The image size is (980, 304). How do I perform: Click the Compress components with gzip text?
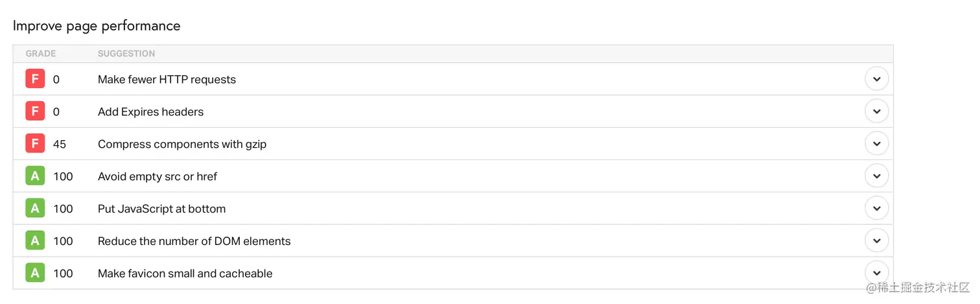click(x=182, y=145)
